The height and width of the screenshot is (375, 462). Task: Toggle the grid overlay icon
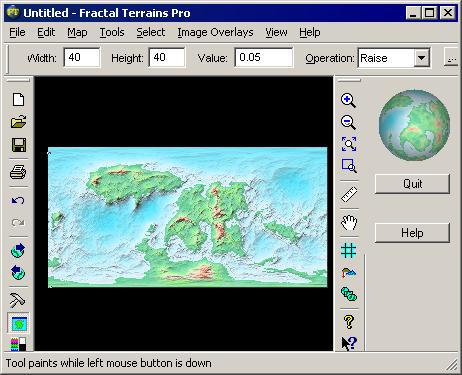(x=349, y=250)
